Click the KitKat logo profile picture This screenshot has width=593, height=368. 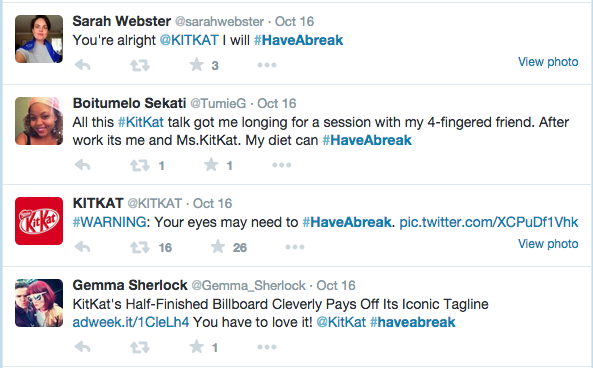39,221
